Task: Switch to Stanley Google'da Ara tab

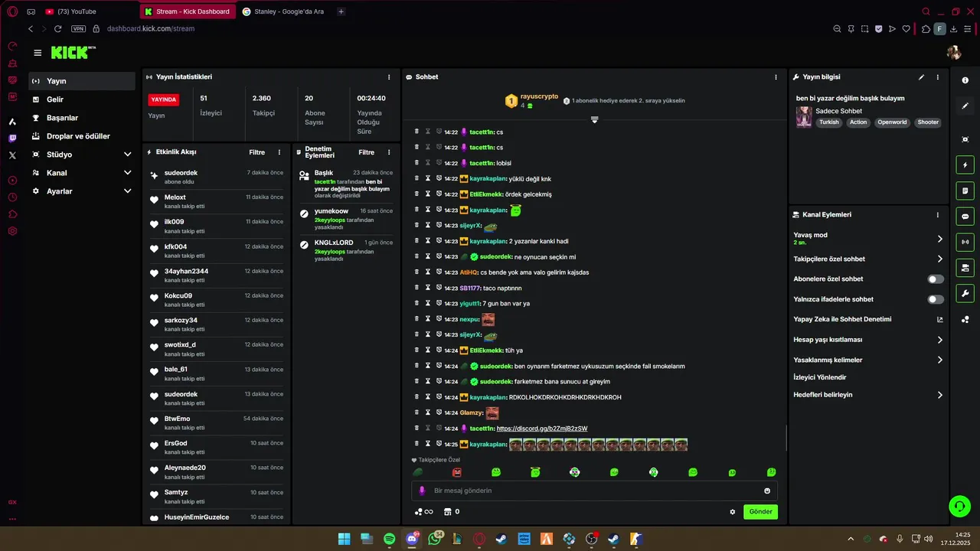Action: [x=284, y=11]
